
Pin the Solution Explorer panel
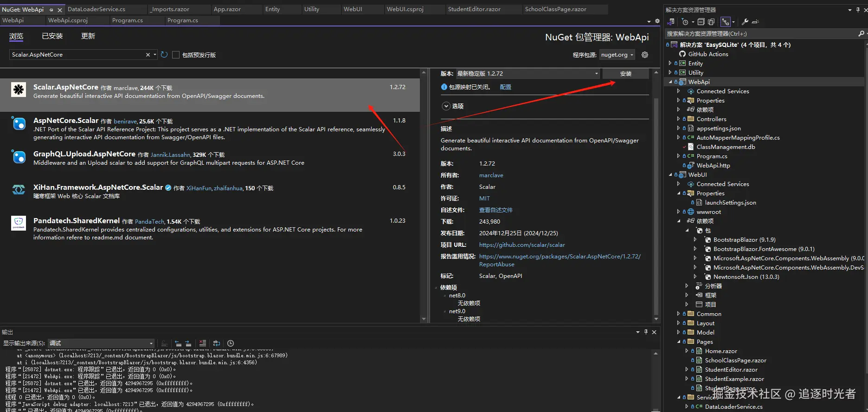858,10
